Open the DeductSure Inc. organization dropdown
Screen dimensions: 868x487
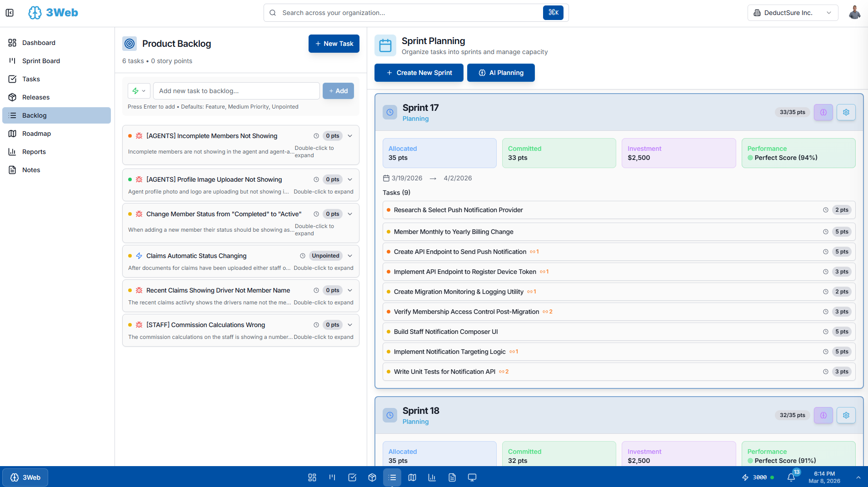(793, 13)
